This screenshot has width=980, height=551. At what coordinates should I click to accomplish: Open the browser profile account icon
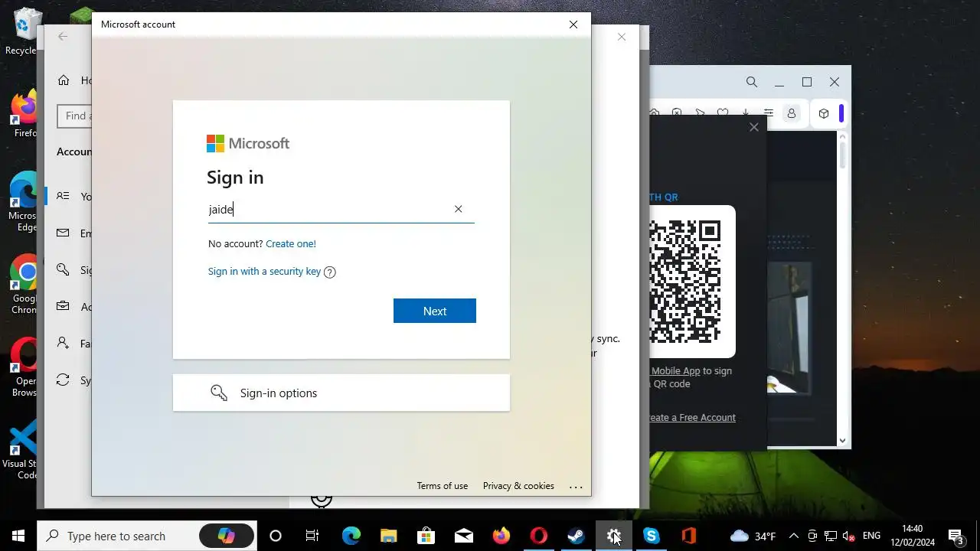click(792, 113)
